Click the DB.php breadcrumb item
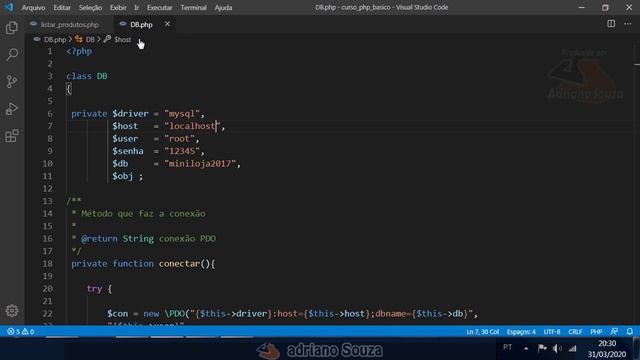 (x=55, y=40)
